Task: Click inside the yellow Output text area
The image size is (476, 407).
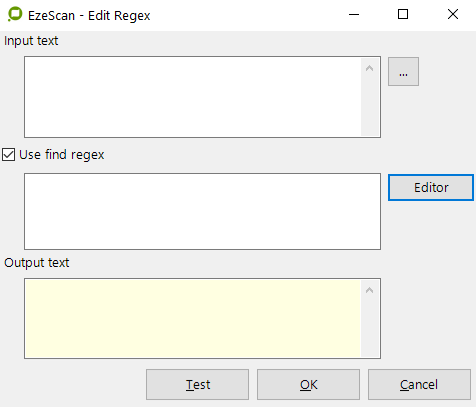Action: (193, 318)
